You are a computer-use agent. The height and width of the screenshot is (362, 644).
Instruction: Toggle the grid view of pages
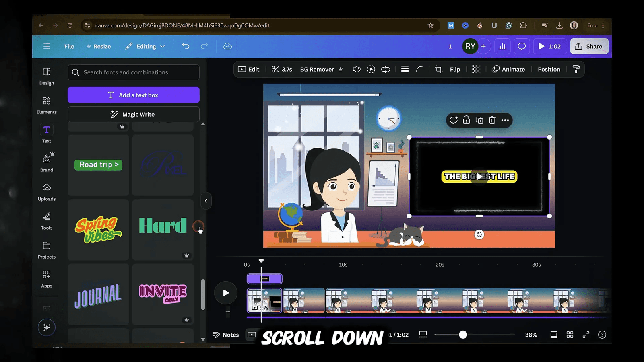570,335
